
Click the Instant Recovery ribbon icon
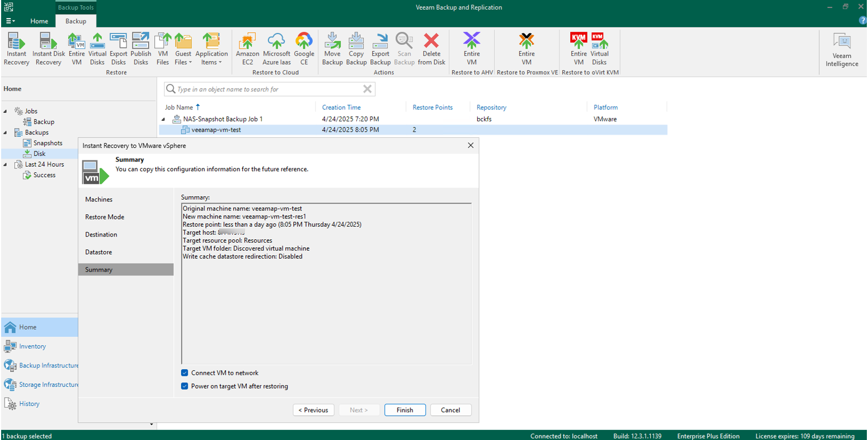(x=16, y=49)
